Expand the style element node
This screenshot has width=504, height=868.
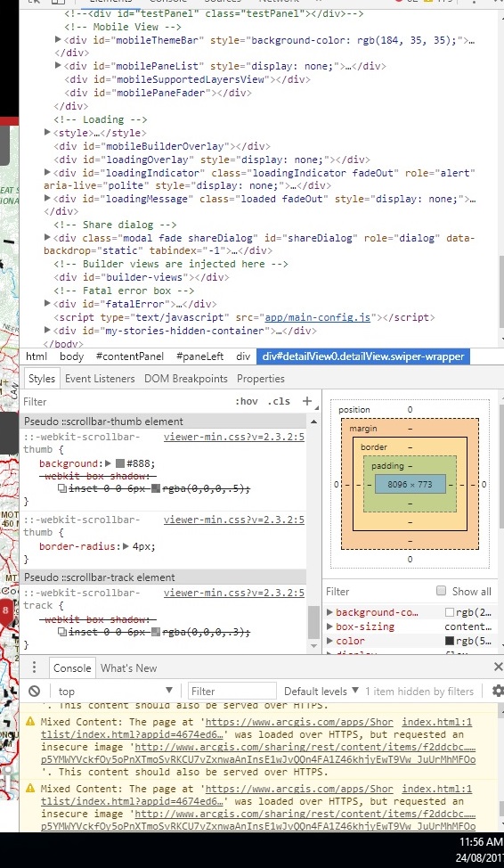tap(47, 132)
